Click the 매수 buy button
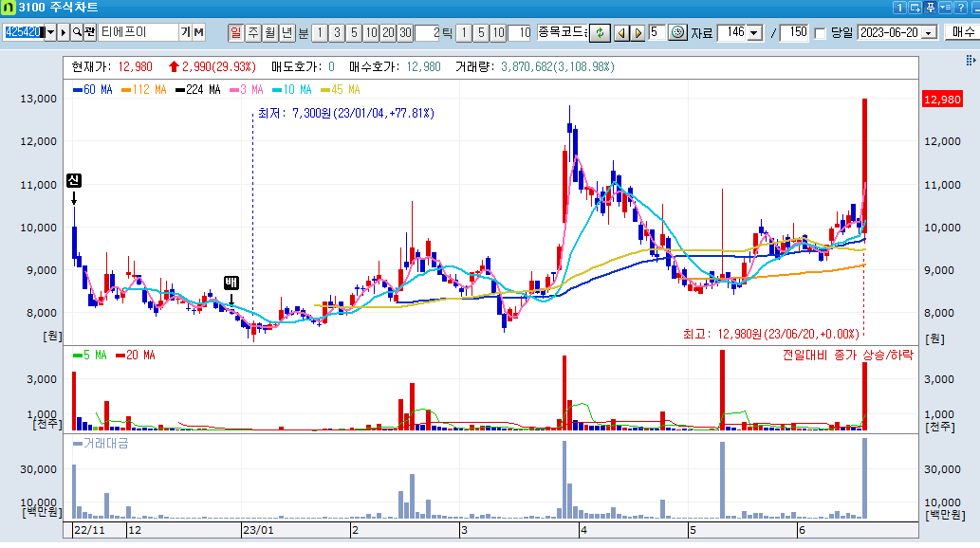This screenshot has height=548, width=980. pos(963,32)
